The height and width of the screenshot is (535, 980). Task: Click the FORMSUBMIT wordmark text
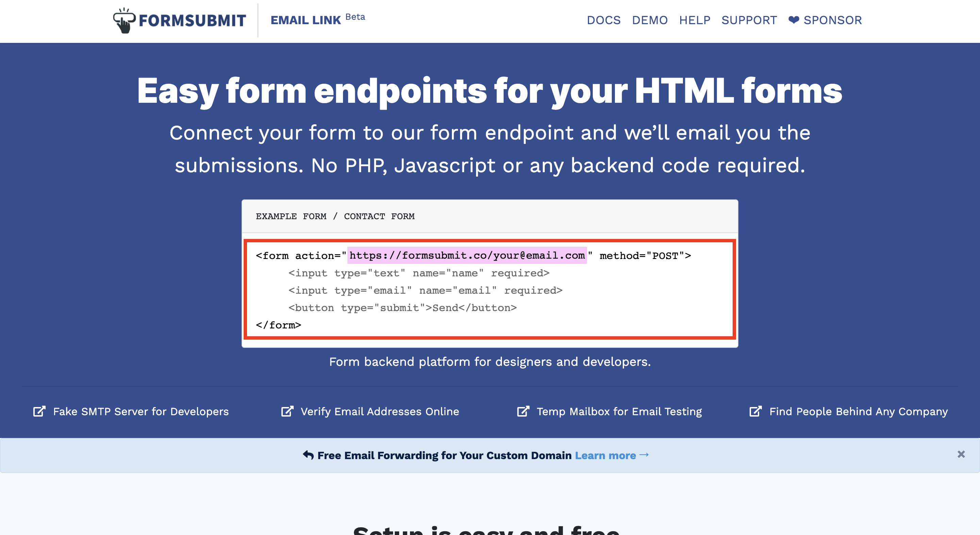(192, 21)
